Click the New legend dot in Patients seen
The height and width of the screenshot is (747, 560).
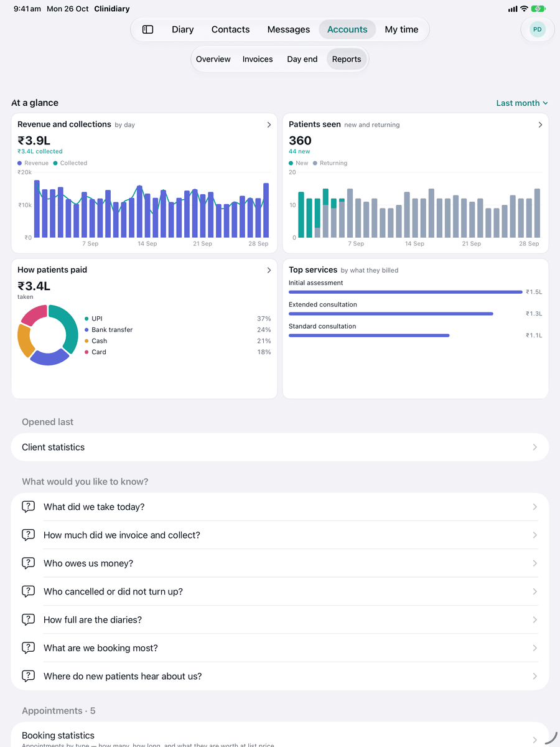[291, 163]
